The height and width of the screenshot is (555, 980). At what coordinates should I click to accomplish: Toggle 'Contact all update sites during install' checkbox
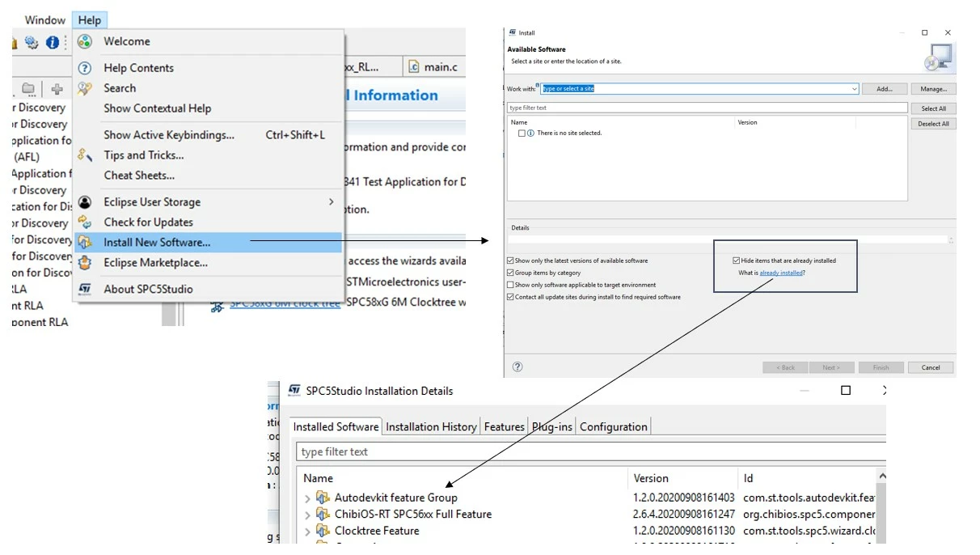click(510, 297)
